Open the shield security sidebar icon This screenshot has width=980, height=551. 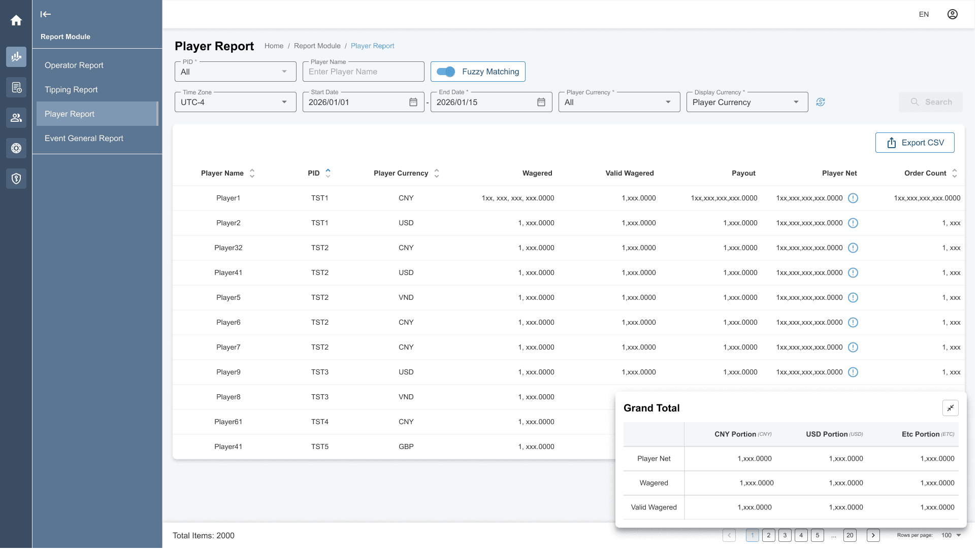point(16,179)
